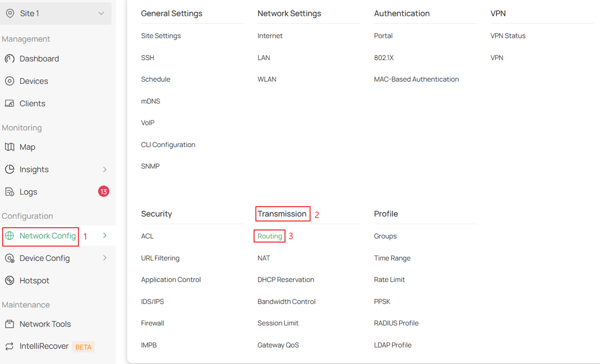Open Network Tools under Maintenance
Viewport: 600px width, 364px height.
[x=45, y=324]
